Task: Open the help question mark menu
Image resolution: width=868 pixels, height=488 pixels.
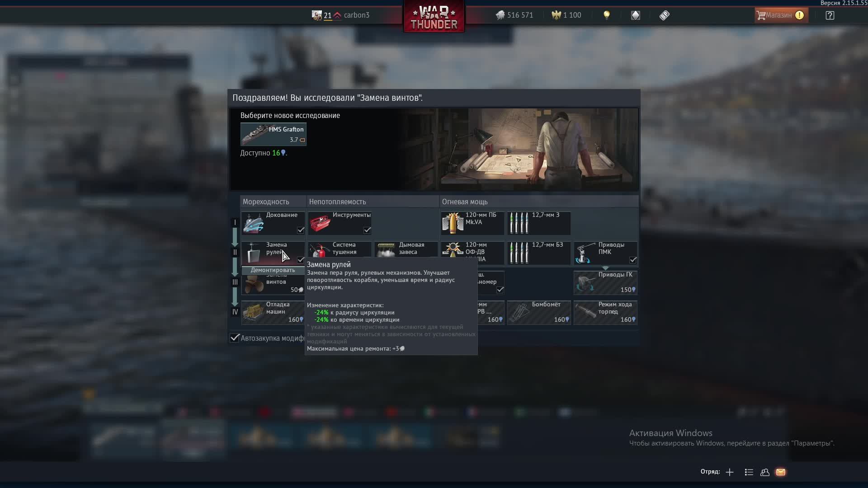Action: (x=830, y=15)
